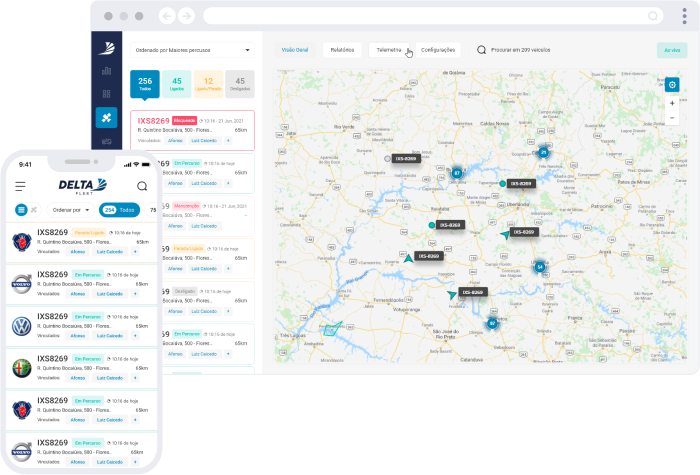Filter by 45 Ligados vehicles

177,85
